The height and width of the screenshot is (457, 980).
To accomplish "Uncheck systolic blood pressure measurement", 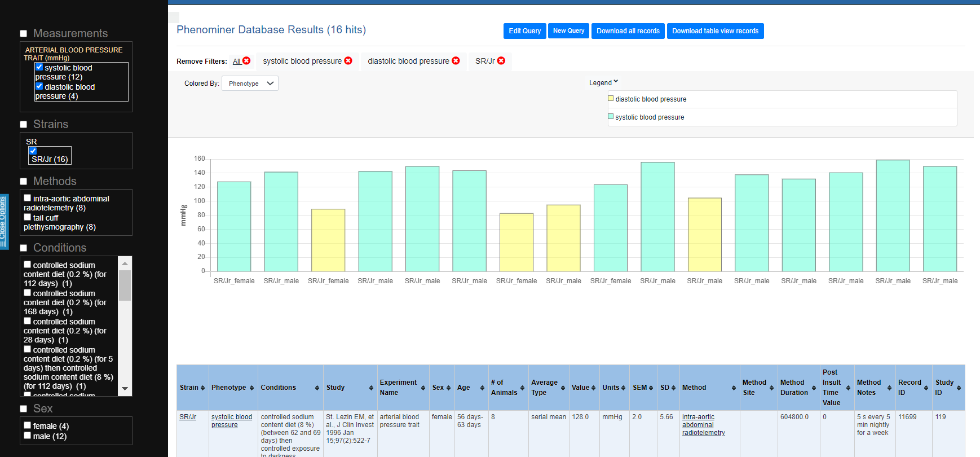I will click(39, 67).
